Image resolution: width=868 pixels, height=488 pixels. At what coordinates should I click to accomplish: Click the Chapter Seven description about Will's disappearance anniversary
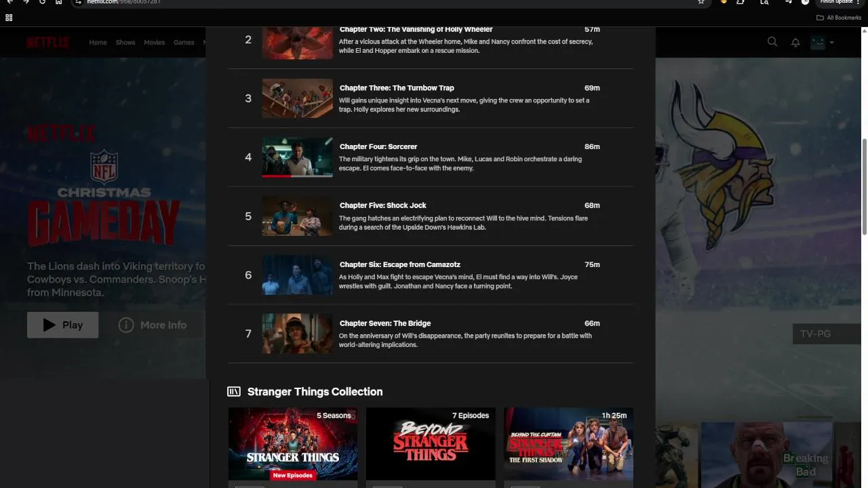tap(465, 340)
